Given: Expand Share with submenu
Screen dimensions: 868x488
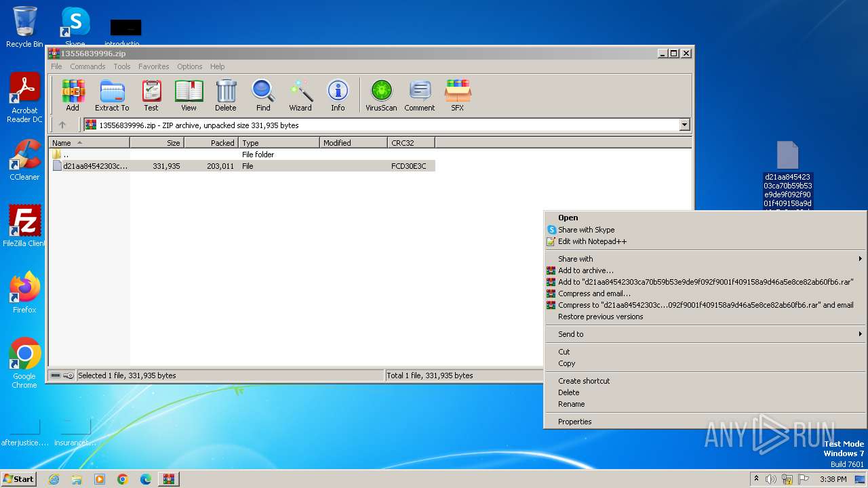Looking at the screenshot, I should (705, 259).
